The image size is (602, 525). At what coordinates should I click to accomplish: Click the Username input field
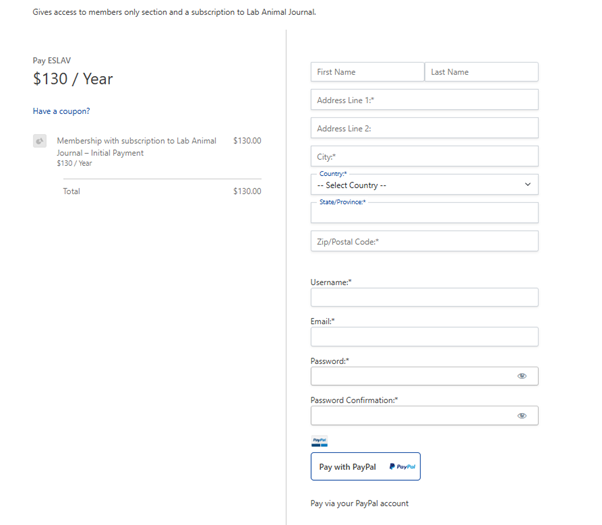[424, 297]
